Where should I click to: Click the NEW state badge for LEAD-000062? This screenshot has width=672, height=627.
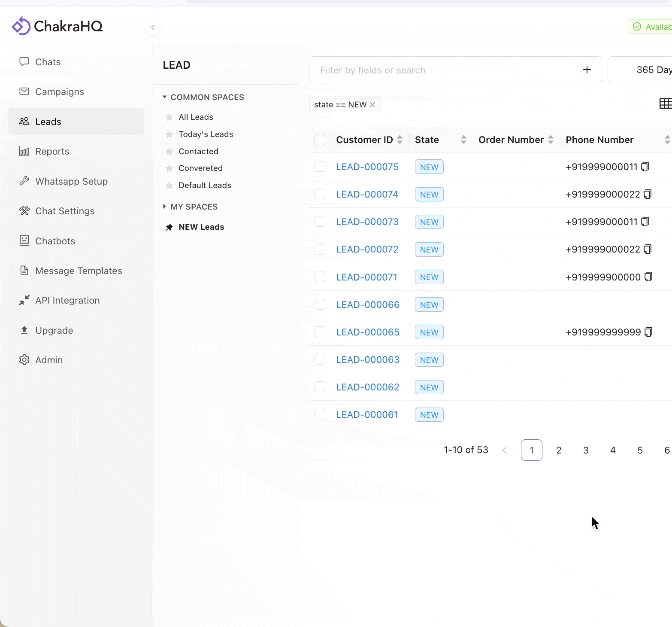click(x=429, y=387)
